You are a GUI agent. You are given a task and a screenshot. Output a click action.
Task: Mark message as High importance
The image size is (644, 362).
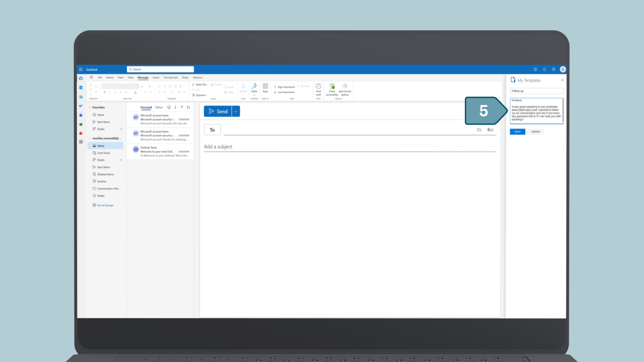[284, 87]
